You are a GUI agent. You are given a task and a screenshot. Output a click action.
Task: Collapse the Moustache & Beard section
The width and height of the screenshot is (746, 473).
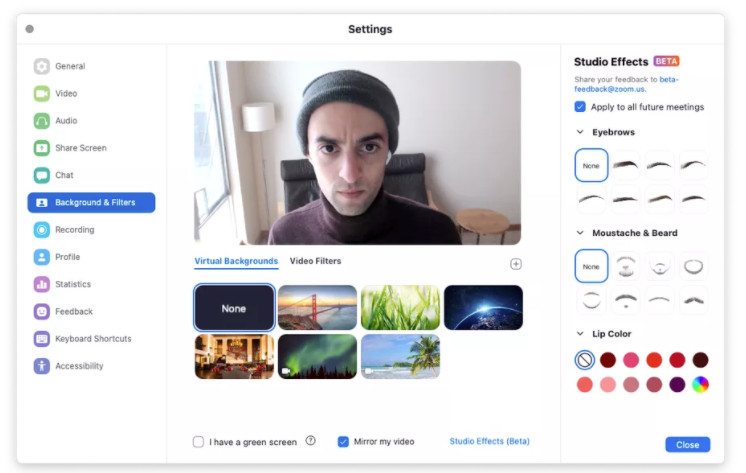coord(580,233)
